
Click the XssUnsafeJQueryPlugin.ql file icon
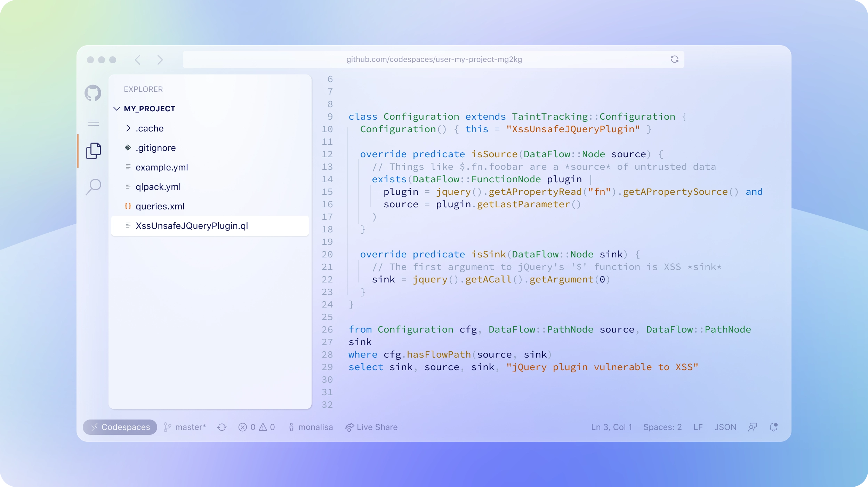(x=128, y=226)
